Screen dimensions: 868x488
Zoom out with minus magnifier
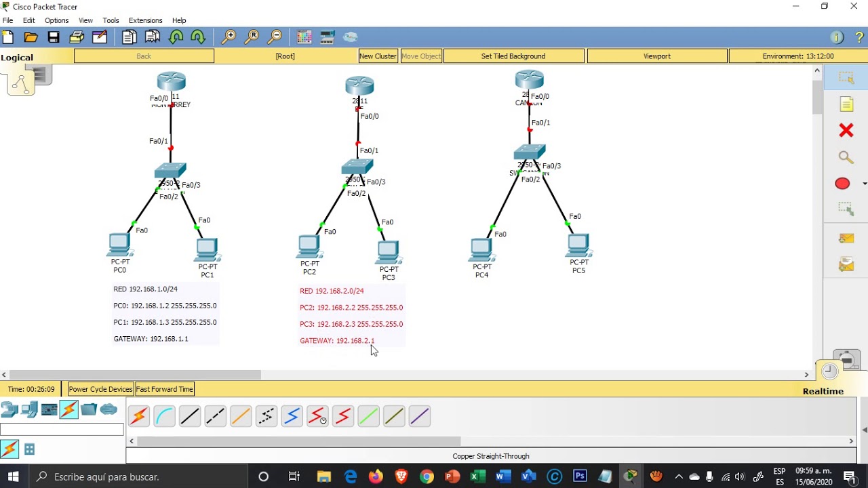click(275, 37)
